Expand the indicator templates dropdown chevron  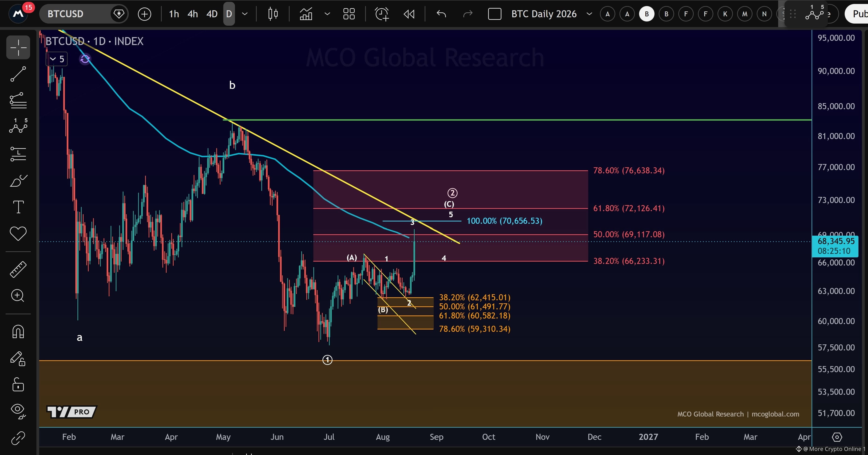(327, 14)
